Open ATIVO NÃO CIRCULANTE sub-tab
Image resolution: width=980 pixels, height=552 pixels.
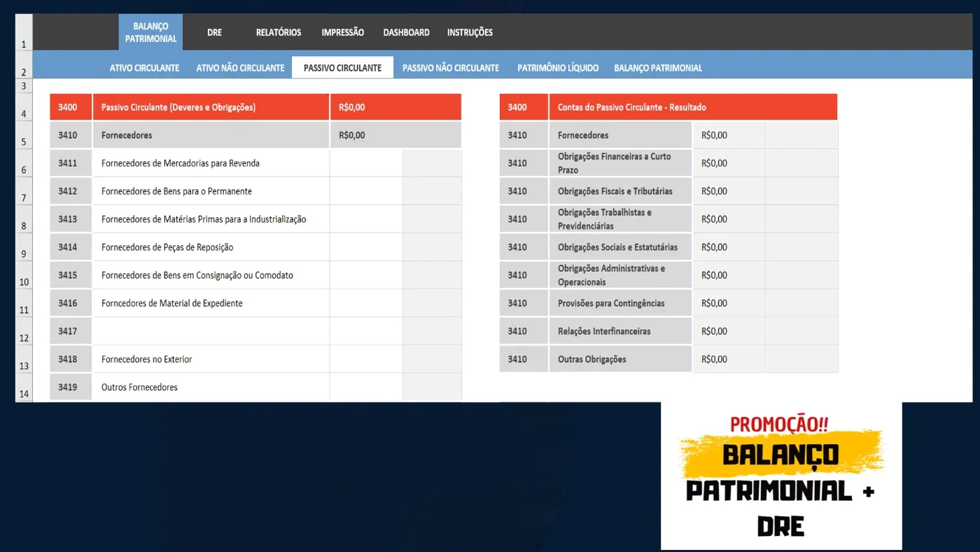point(240,68)
